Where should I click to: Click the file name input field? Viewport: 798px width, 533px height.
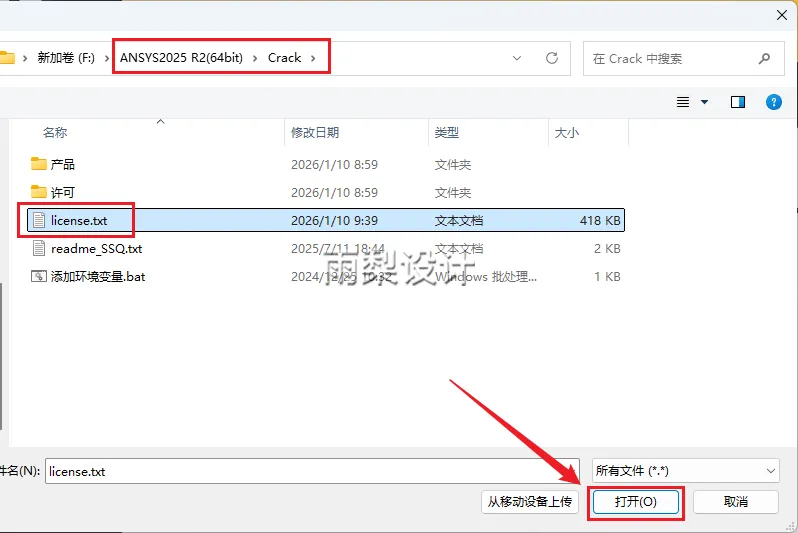click(312, 471)
